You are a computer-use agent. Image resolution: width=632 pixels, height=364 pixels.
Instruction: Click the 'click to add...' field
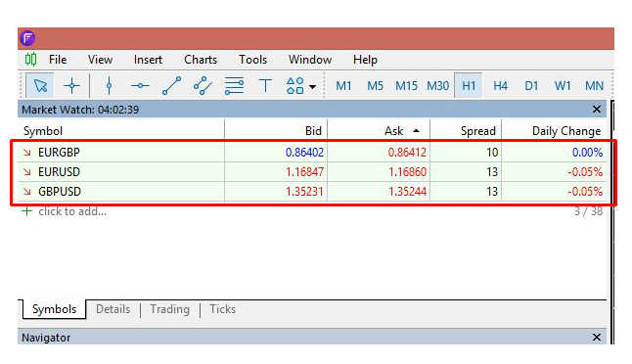72,211
